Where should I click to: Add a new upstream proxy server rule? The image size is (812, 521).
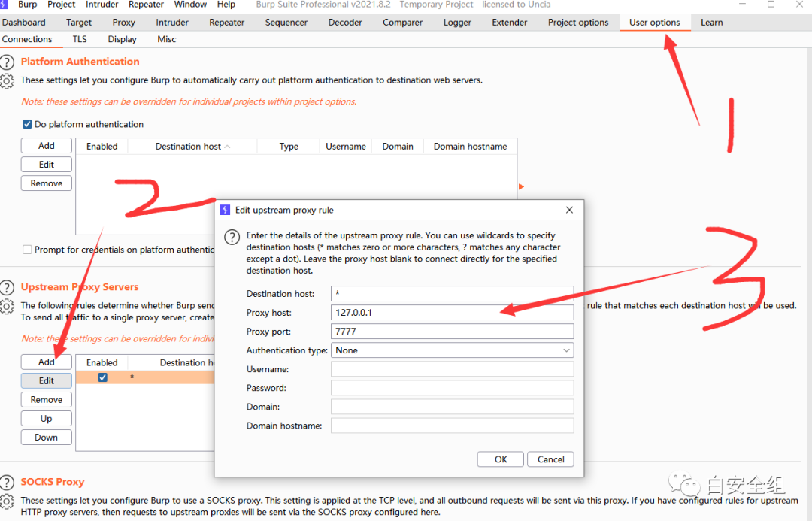click(46, 362)
